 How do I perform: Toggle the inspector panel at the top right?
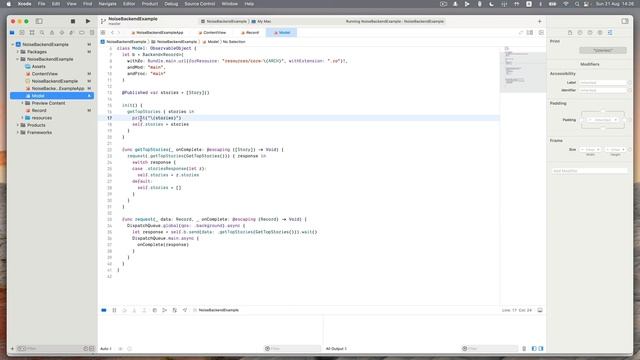625,21
